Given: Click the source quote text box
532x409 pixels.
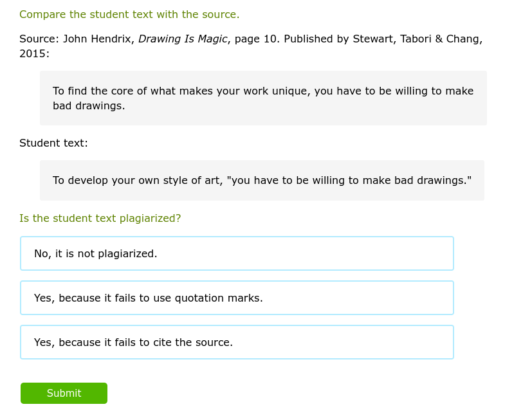Looking at the screenshot, I should (x=262, y=98).
